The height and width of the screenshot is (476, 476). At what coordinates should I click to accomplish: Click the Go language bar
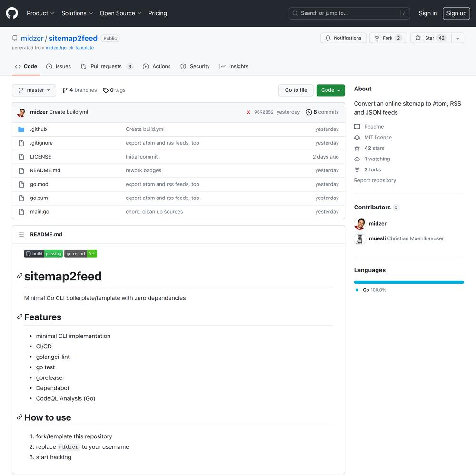pyautogui.click(x=408, y=282)
